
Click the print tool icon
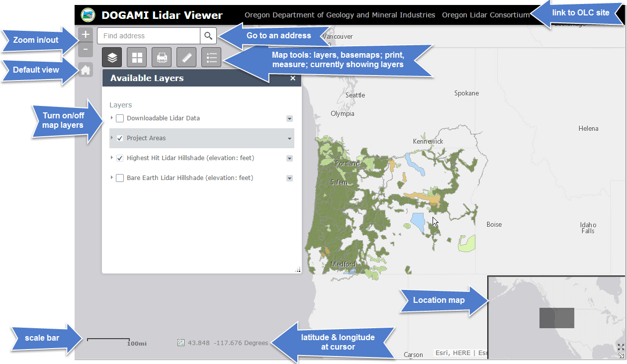(162, 58)
